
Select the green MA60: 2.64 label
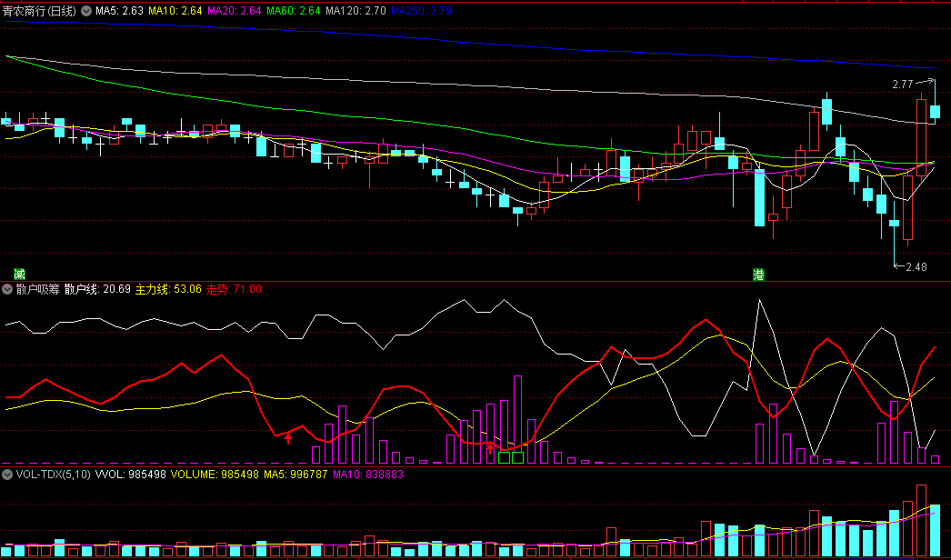[x=293, y=11]
